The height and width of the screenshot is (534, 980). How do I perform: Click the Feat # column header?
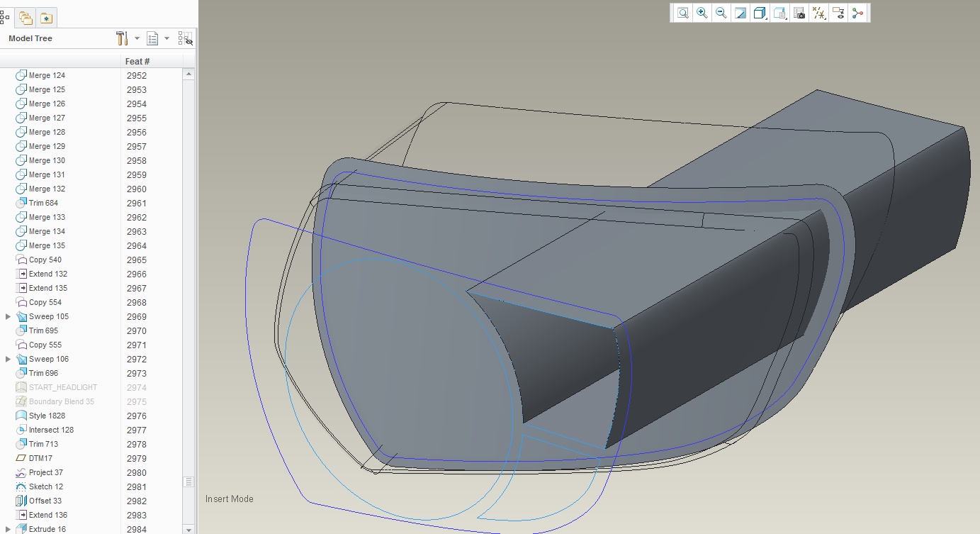point(137,62)
